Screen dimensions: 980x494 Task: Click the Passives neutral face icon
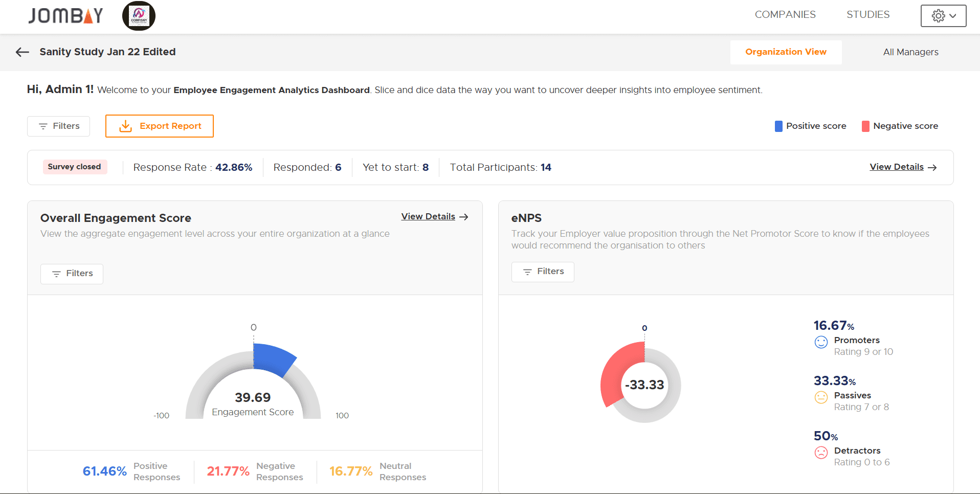(x=821, y=397)
